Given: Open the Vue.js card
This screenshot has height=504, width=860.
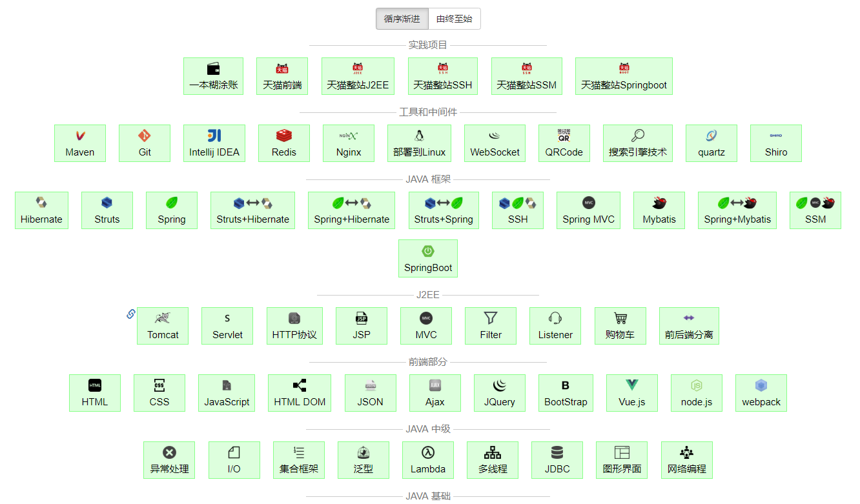Looking at the screenshot, I should click(632, 393).
